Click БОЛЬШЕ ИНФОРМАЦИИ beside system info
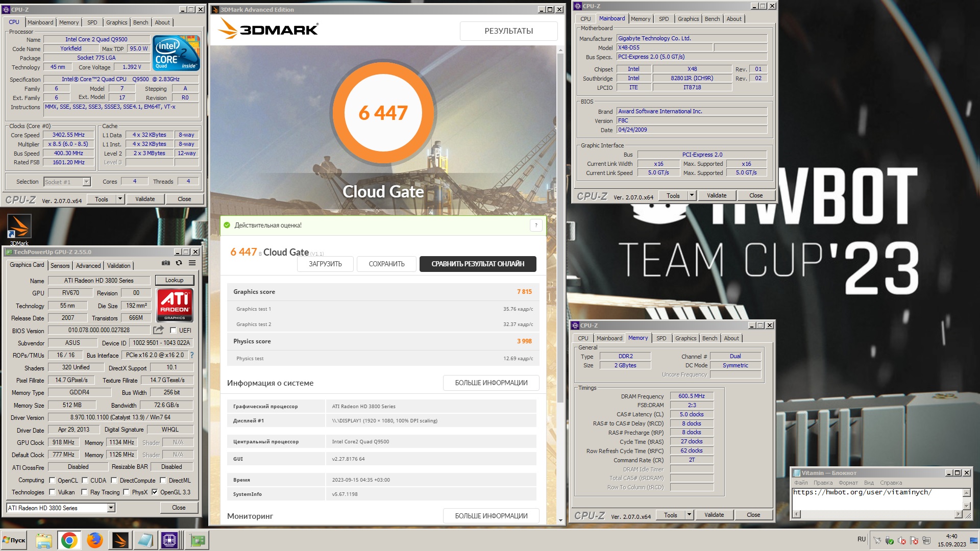 coord(491,383)
